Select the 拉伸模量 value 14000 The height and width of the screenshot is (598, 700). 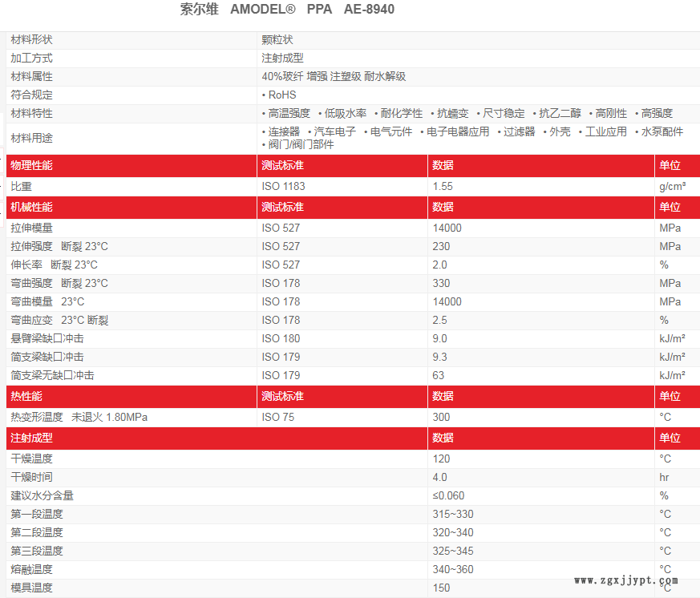click(x=447, y=228)
